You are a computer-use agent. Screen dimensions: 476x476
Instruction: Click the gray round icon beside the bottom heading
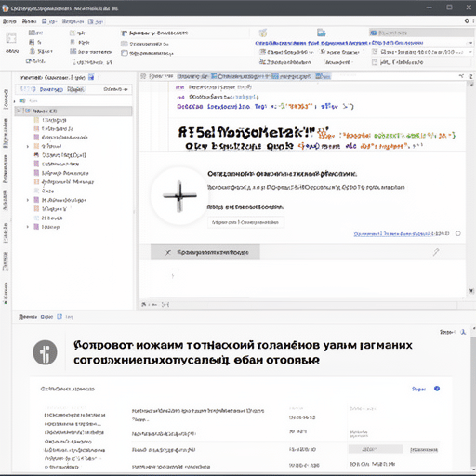coord(45,352)
